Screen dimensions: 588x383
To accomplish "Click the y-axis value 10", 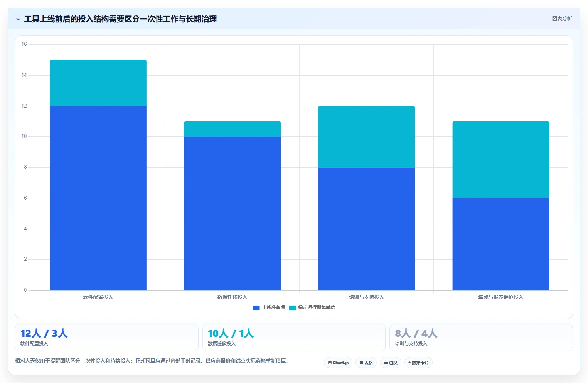I will 24,136.
